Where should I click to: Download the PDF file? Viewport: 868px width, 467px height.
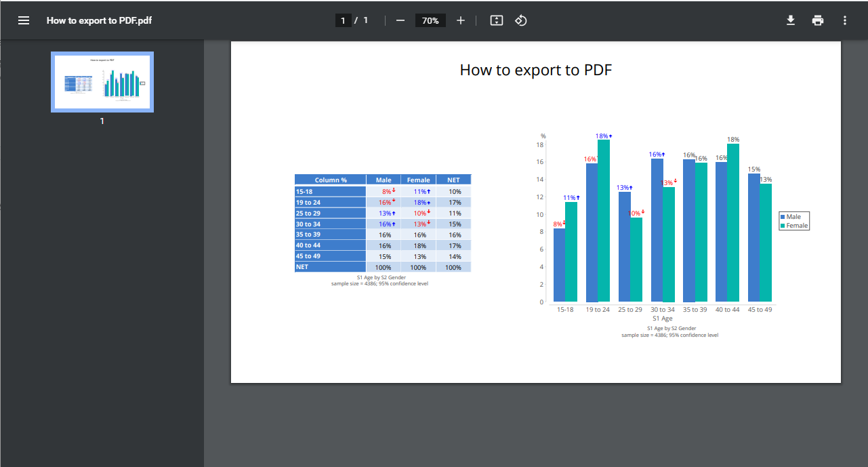tap(791, 20)
